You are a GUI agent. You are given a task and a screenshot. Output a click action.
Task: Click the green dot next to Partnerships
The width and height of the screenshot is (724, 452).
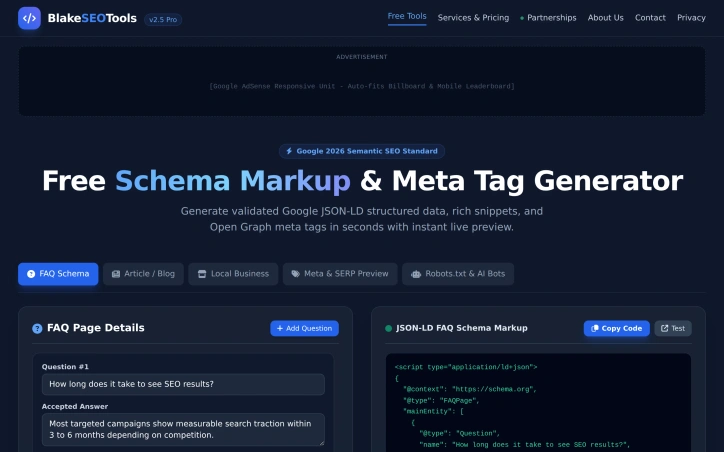[x=522, y=18]
